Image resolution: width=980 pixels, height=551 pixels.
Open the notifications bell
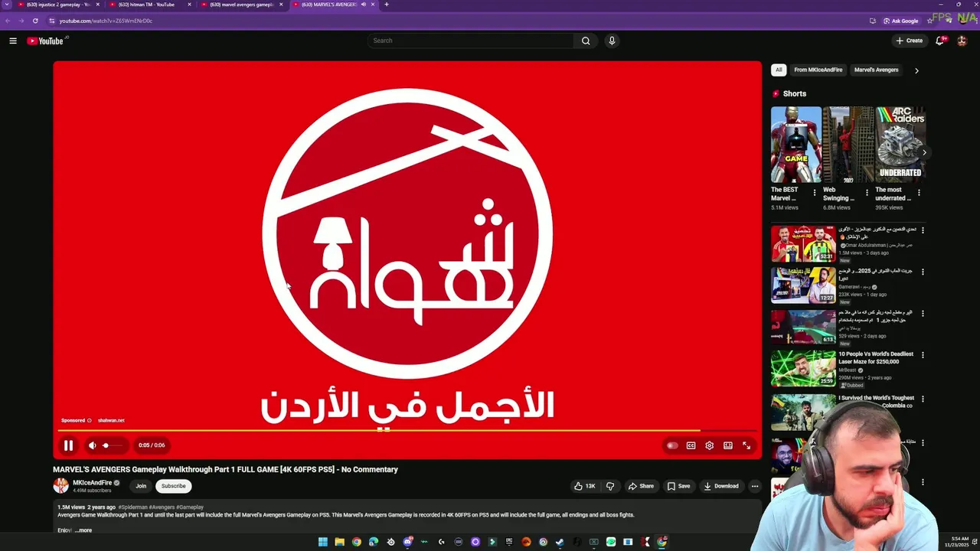pos(940,41)
